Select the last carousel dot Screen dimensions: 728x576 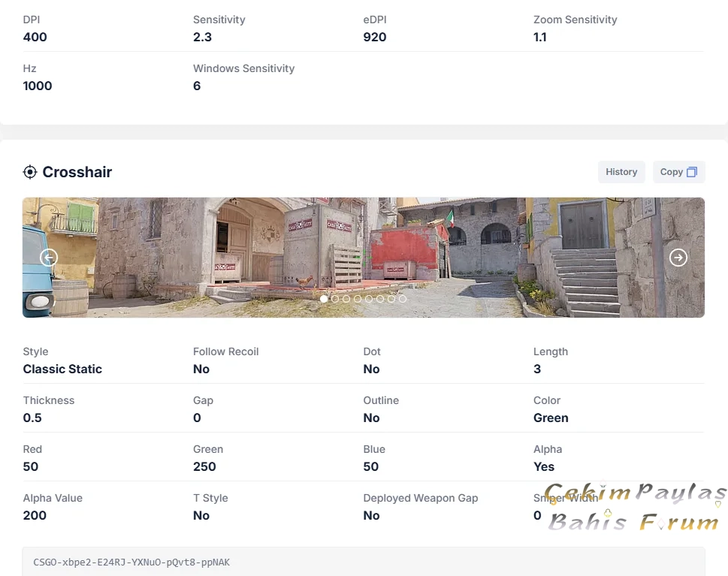(403, 299)
